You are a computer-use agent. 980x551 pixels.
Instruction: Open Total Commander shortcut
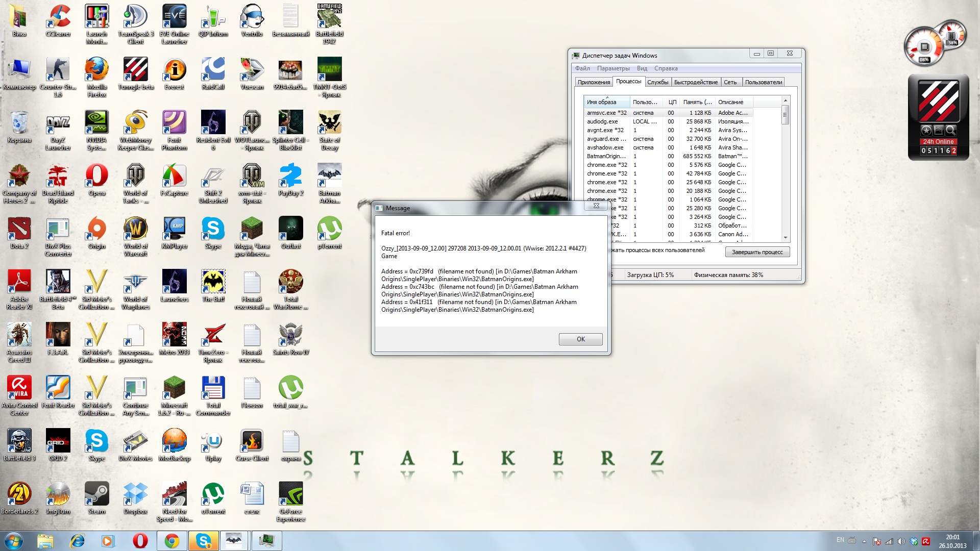213,395
